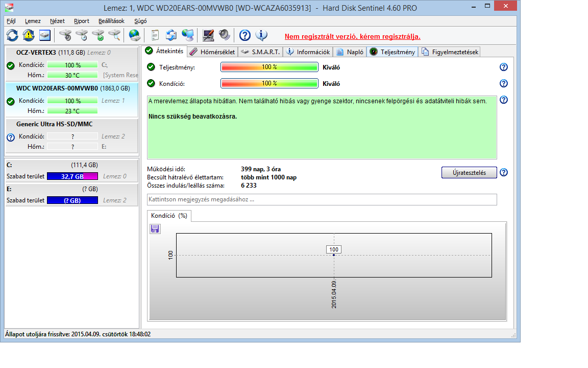
Task: Click WDC disk temperature 23 °C bar
Action: 72,111
